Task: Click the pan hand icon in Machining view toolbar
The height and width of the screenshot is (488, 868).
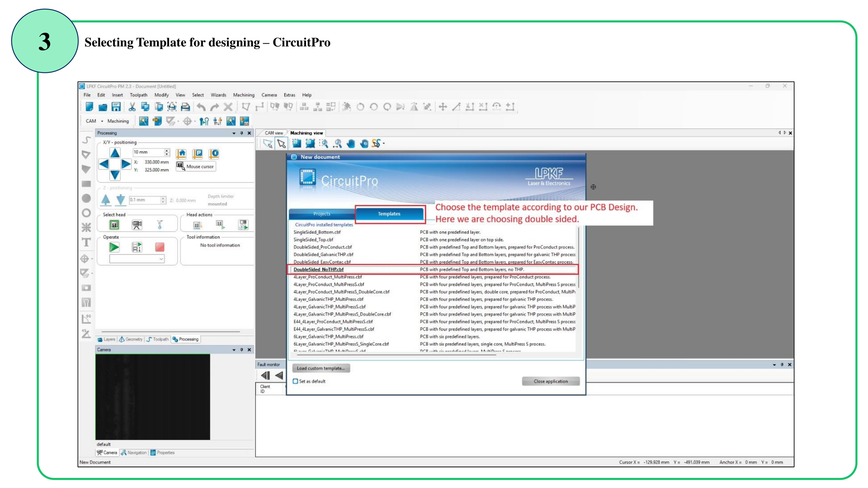Action: coord(351,144)
